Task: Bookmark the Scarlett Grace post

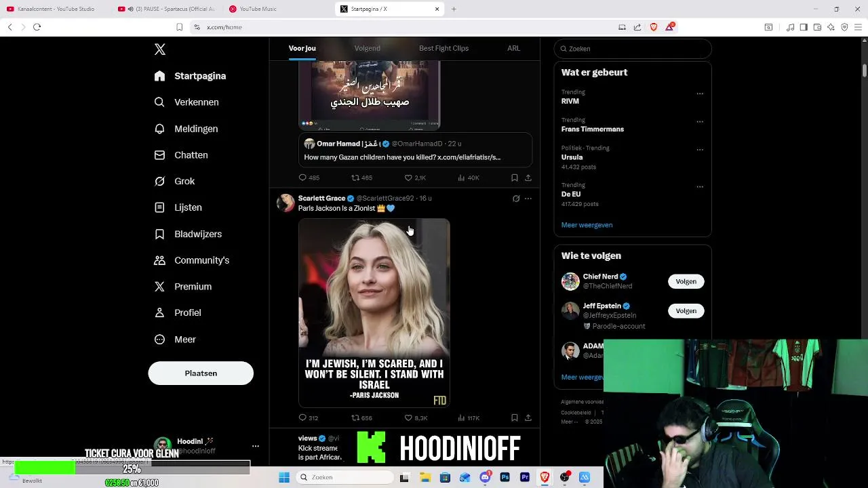Action: pyautogui.click(x=515, y=418)
